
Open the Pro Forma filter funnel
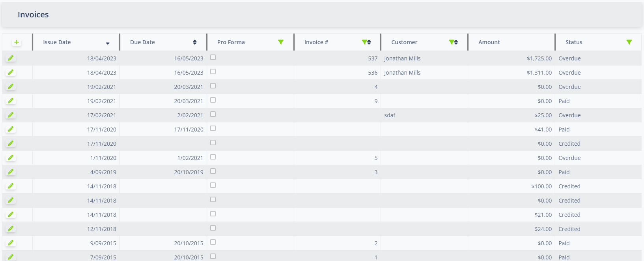[281, 42]
